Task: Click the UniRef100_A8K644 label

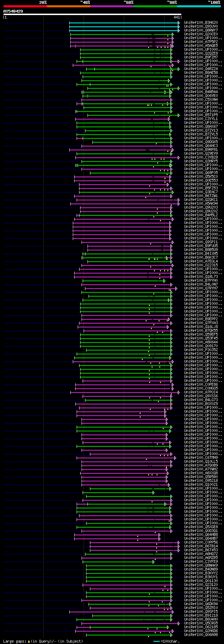Action: pos(201,342)
